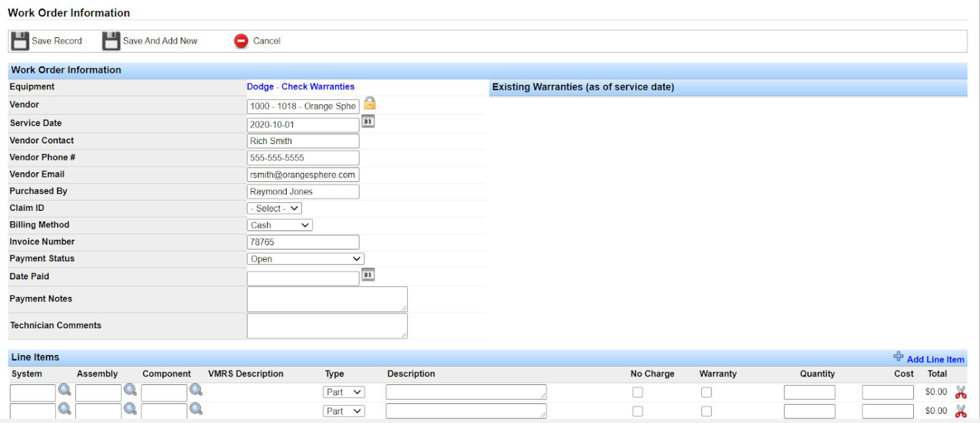
Task: Click the Cancel text button
Action: (x=266, y=41)
